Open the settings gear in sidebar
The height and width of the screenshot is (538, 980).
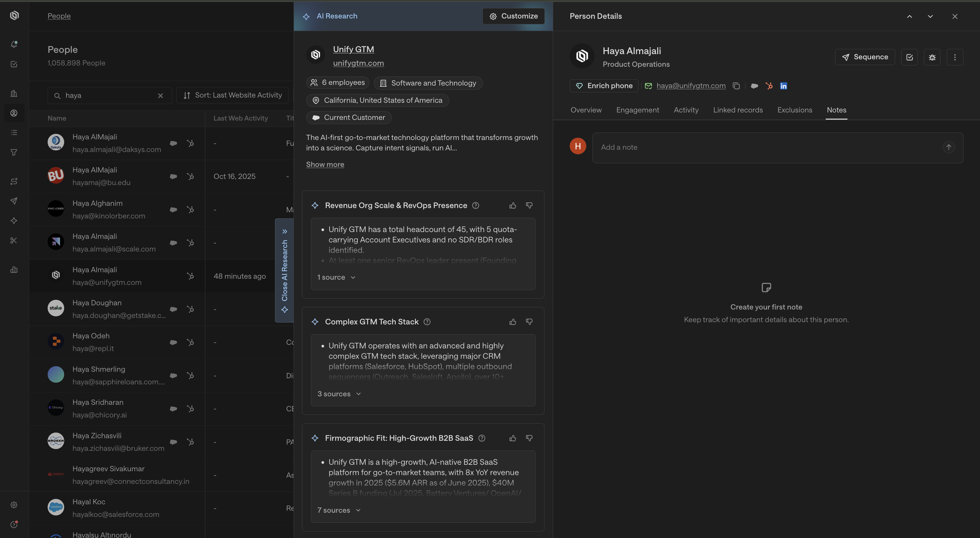coord(14,505)
